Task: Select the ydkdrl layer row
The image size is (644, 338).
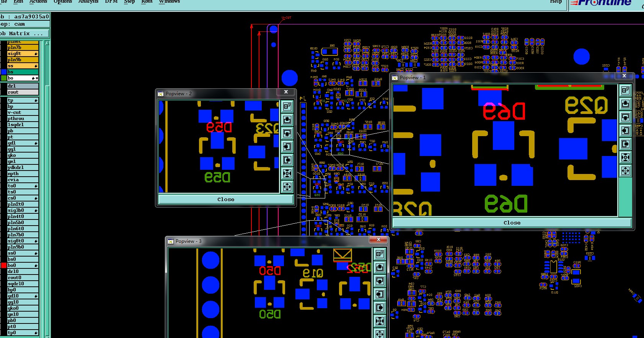Action: (x=23, y=167)
